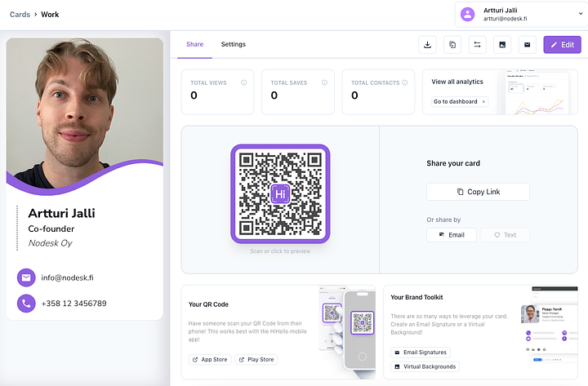Select the Share tab
Screen dimensions: 588x386
click(194, 44)
